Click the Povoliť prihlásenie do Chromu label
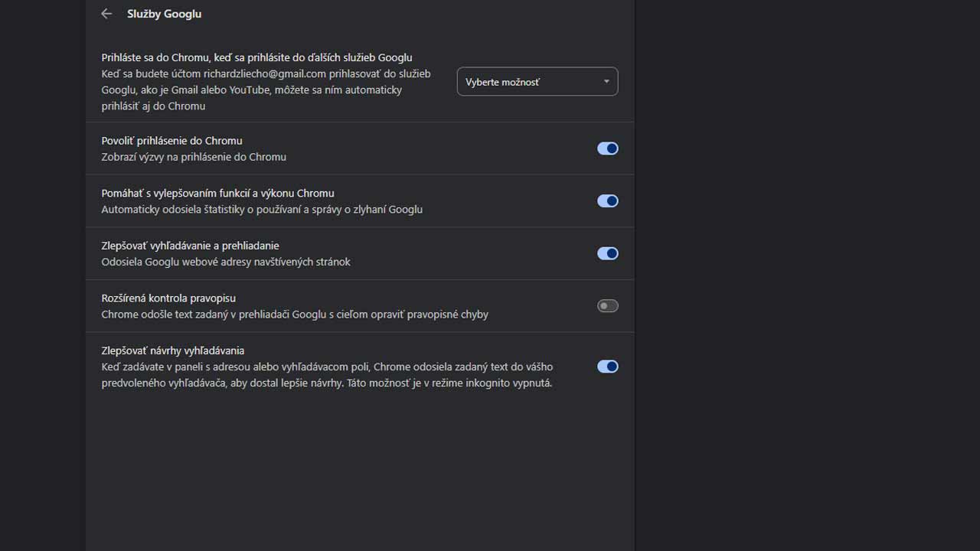 [x=172, y=141]
